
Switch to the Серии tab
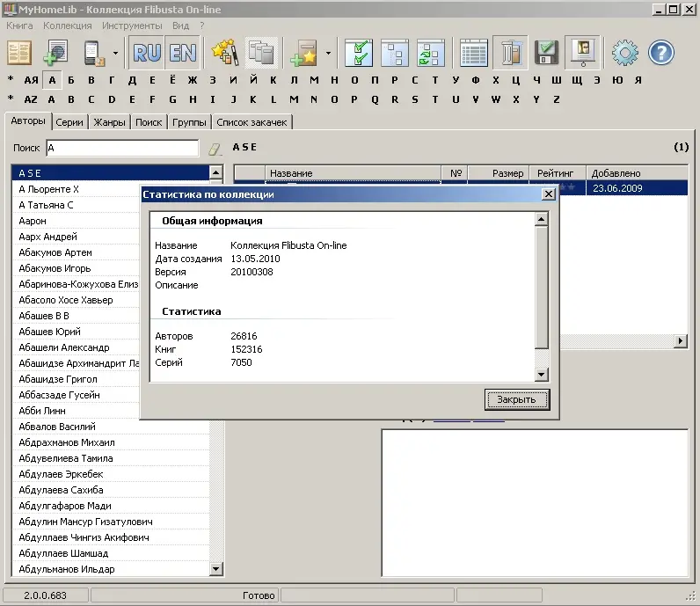69,122
